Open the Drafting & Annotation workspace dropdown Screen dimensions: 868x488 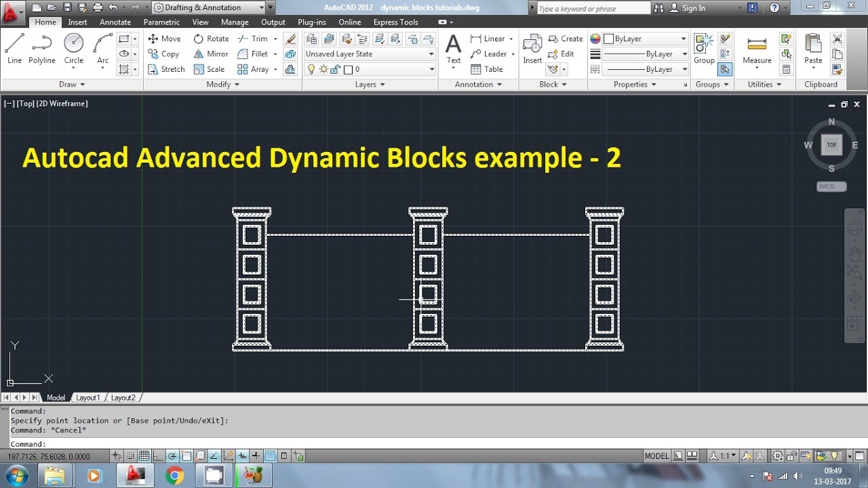(x=208, y=7)
